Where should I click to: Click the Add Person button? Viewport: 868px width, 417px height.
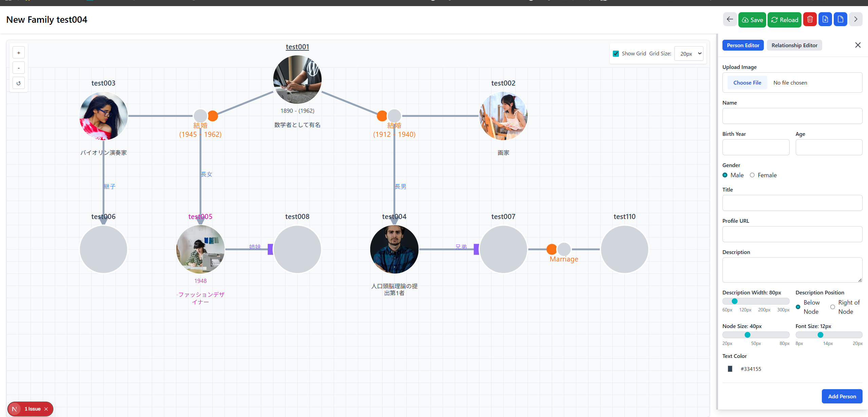[x=842, y=396]
